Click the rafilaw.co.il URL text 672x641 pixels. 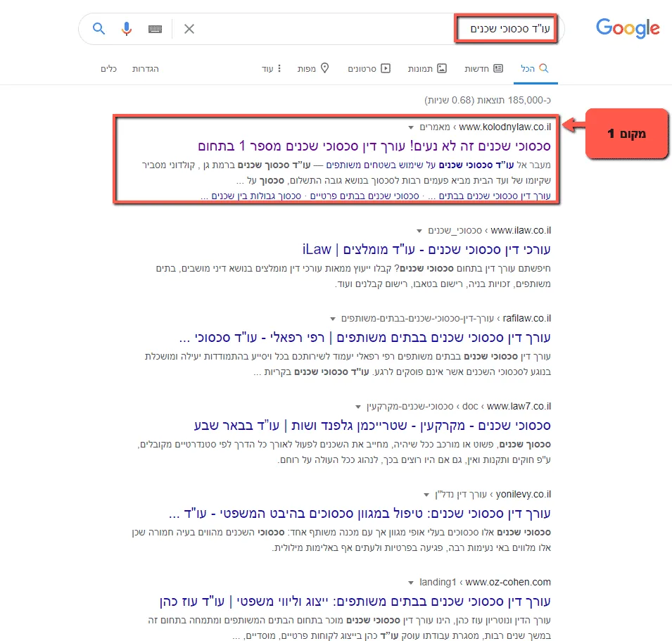point(527,318)
